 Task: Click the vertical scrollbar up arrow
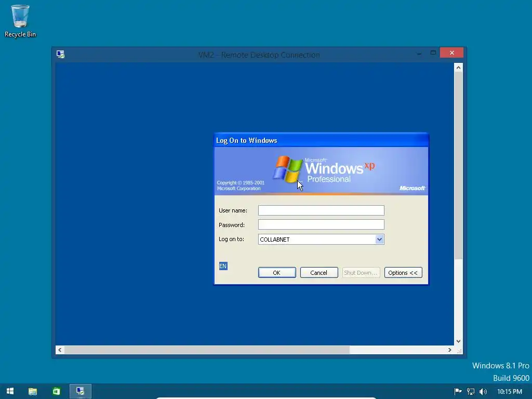(x=458, y=67)
